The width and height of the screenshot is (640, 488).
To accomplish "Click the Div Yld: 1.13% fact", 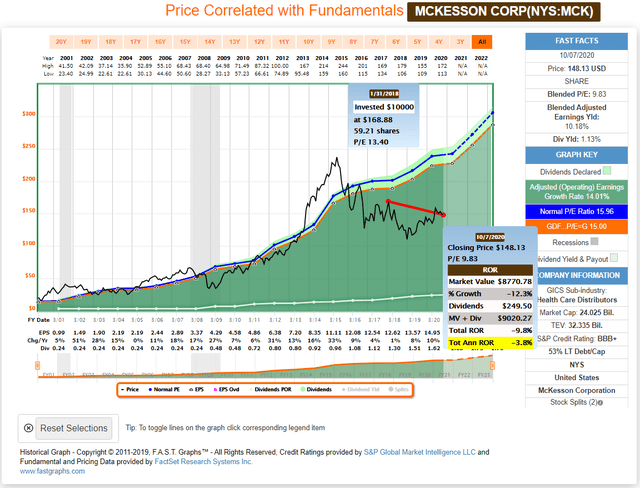I will click(576, 139).
